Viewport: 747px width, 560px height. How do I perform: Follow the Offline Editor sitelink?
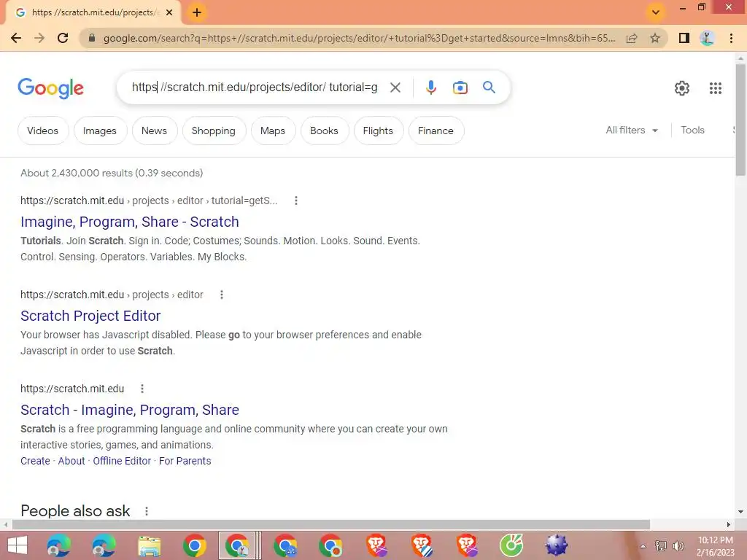[122, 461]
